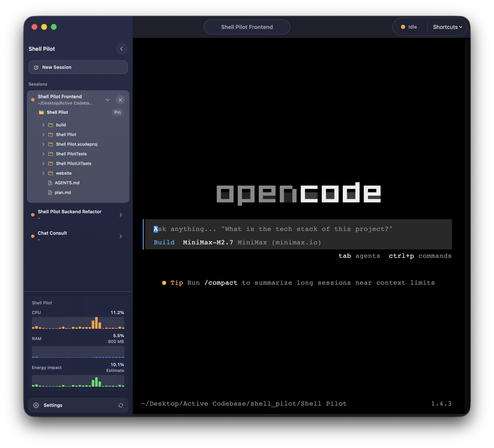Close the Shell Pilot Frontend session
Screen dimensions: 494x448
point(120,100)
